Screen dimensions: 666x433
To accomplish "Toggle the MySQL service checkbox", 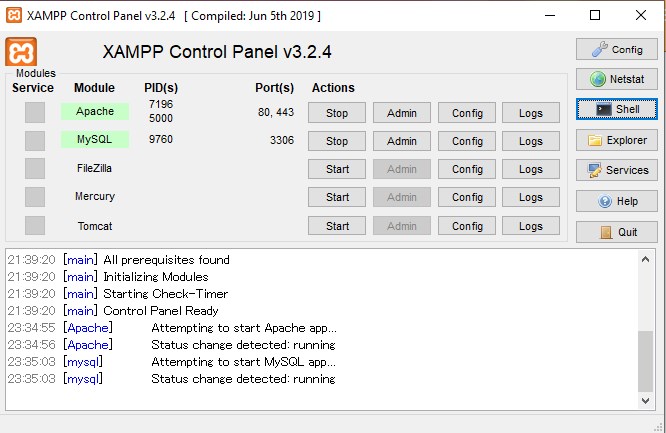I will [x=35, y=141].
